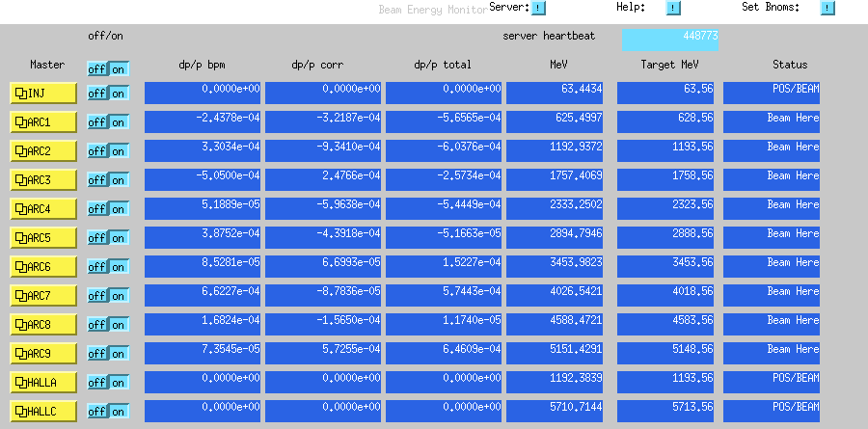Toggle the ARC4 off/on switch
Screen dimensions: 868x429
[108, 208]
